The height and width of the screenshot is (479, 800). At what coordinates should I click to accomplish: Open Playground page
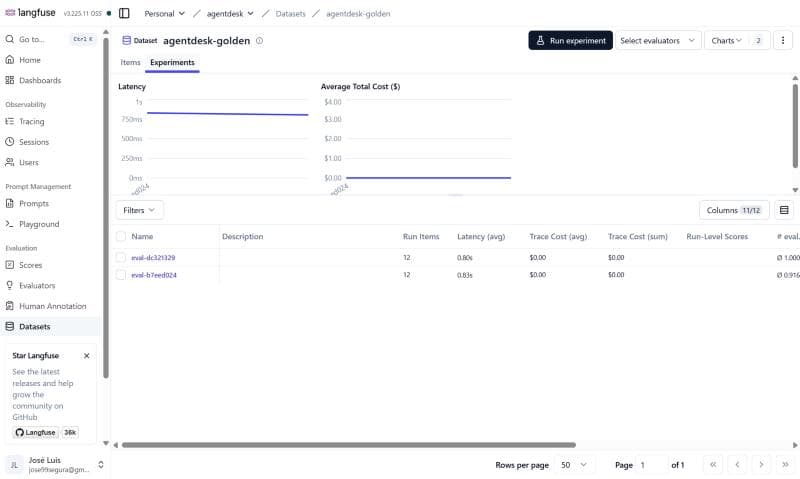coord(39,224)
